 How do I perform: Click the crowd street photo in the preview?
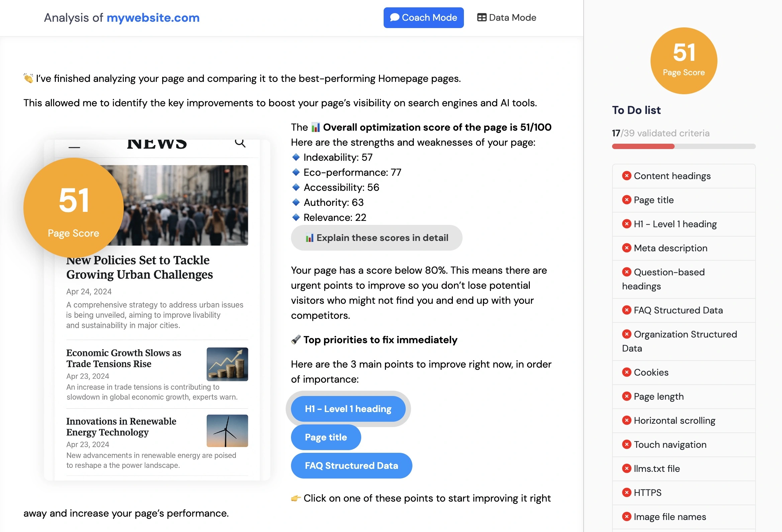click(185, 205)
